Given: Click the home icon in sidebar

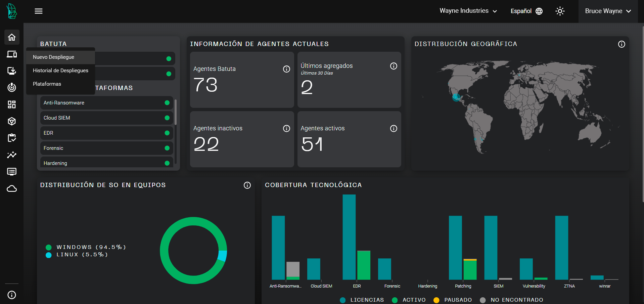Looking at the screenshot, I should (12, 37).
